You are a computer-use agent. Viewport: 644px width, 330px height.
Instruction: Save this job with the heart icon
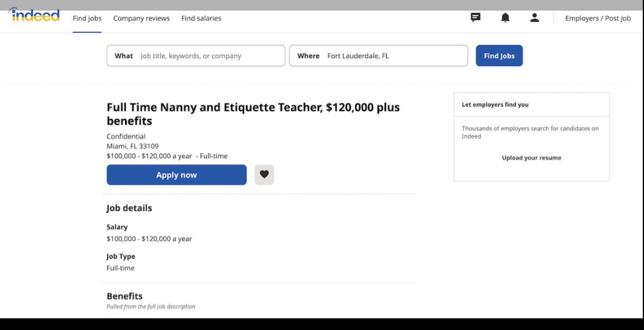pyautogui.click(x=264, y=175)
